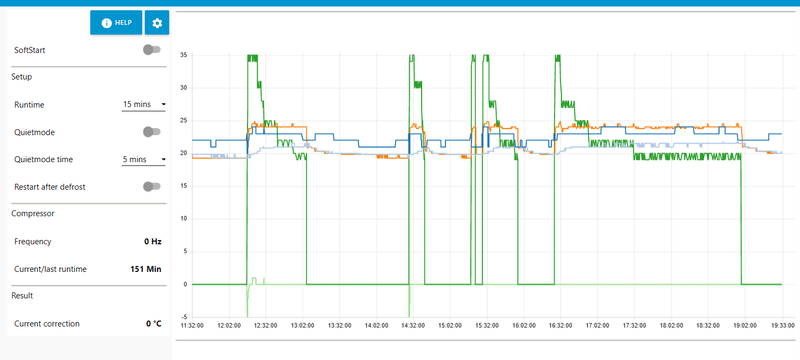Click the 14:32:00 time axis label
The image size is (800, 360).
[413, 324]
